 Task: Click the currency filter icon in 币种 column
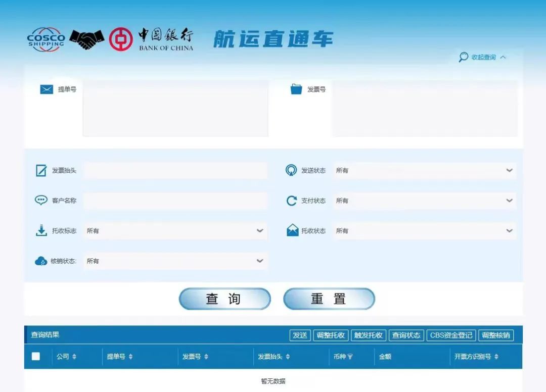350,357
